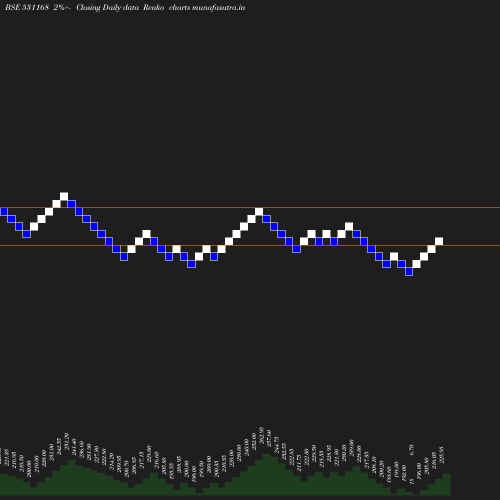Screen dimensions: 500x500
Task: Click the '6.70' price label
Action: coord(411,450)
